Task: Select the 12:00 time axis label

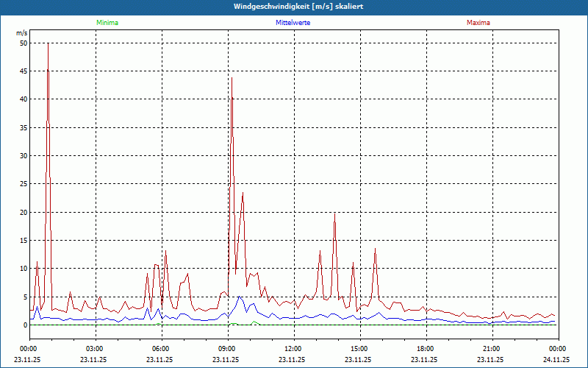Action: (293, 349)
